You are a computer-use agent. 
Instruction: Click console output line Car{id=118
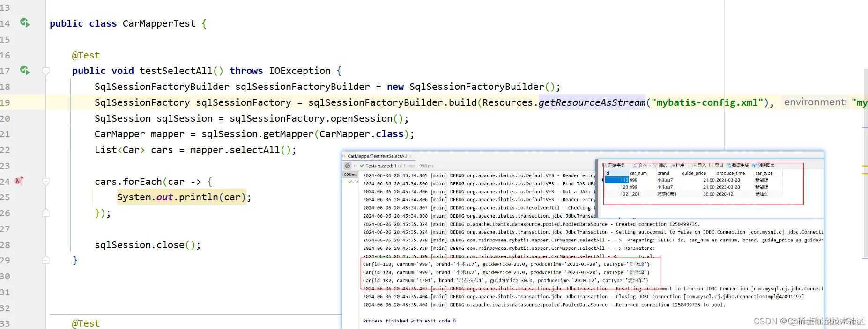pyautogui.click(x=506, y=264)
